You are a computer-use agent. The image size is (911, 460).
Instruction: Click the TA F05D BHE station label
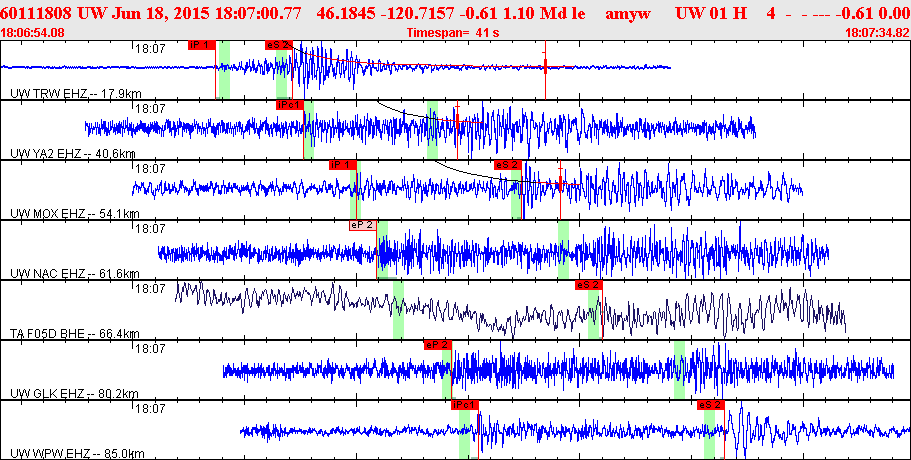75,333
